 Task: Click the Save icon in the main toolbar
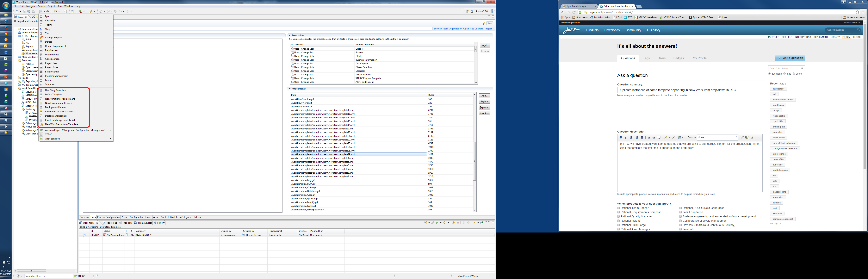tap(24, 11)
